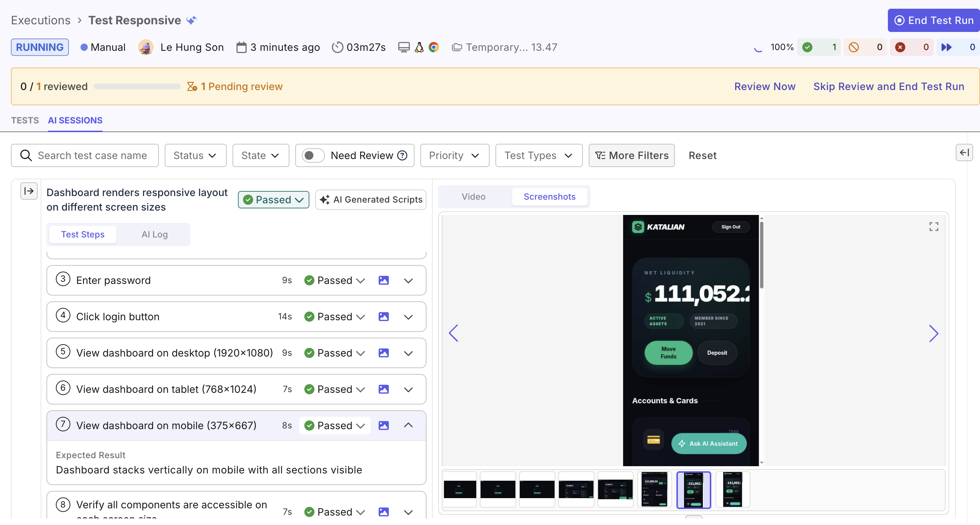Expand test list panel using arrow icon
The width and height of the screenshot is (980, 525).
pyautogui.click(x=29, y=191)
